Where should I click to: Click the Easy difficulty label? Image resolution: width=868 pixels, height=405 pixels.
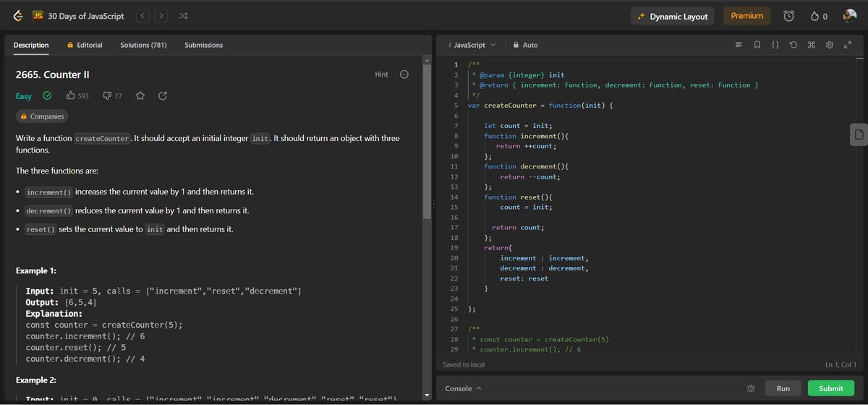[x=24, y=95]
